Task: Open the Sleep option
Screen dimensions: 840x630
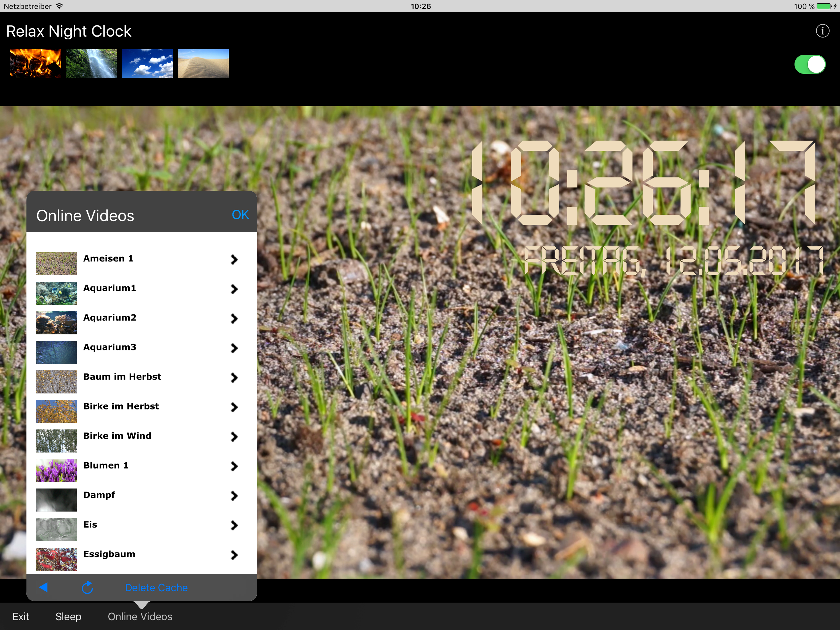Action: point(68,616)
